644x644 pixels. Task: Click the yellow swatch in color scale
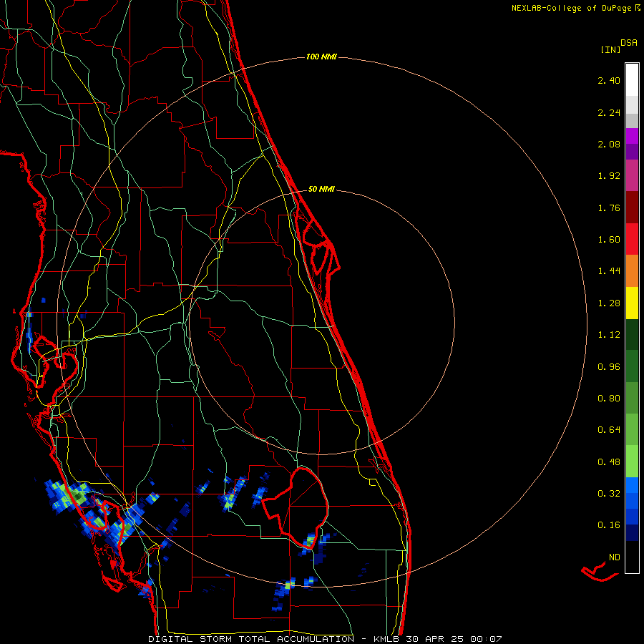(x=632, y=303)
